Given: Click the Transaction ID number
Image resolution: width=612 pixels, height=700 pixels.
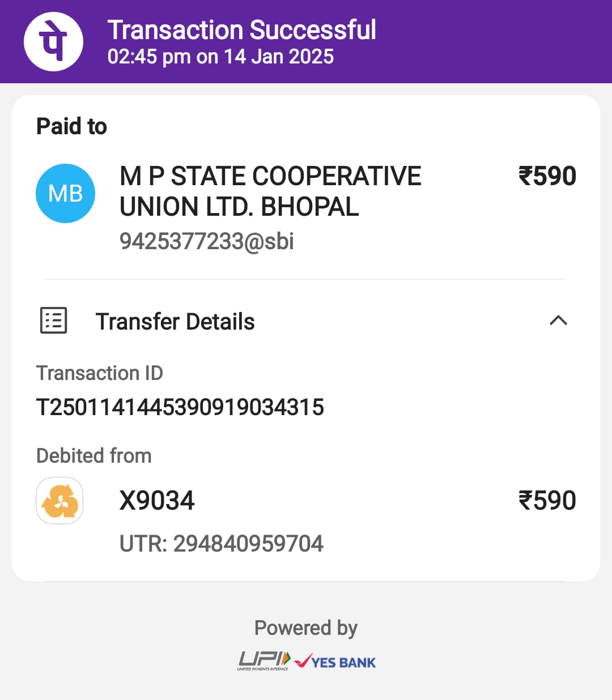Looking at the screenshot, I should coord(180,407).
